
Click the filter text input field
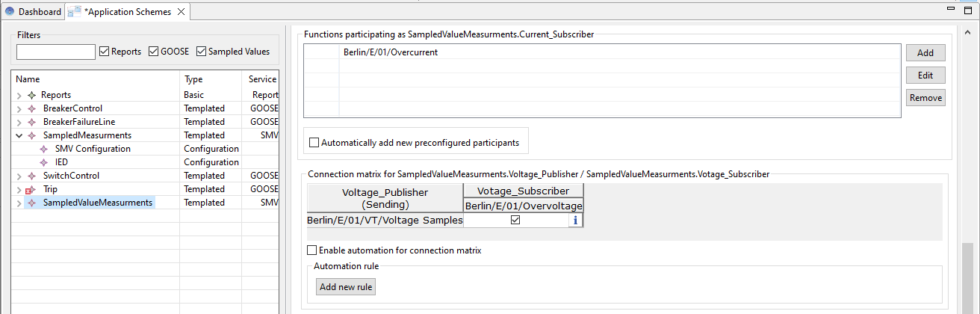(x=56, y=52)
